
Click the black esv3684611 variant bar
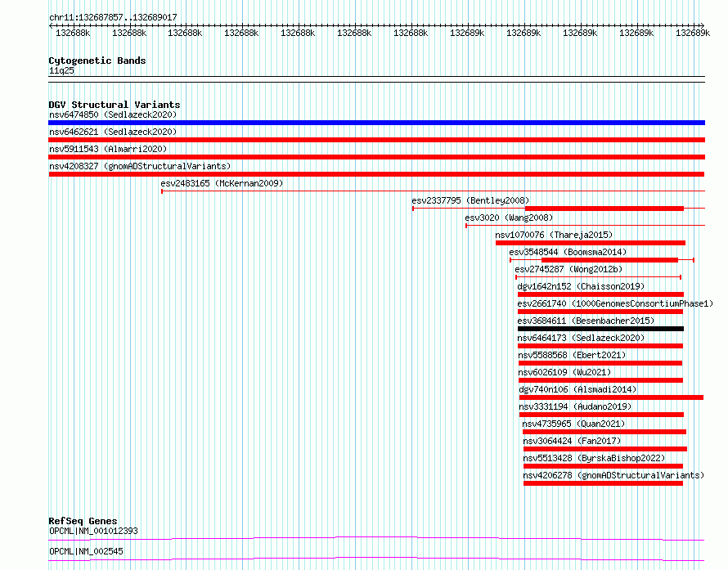(600, 329)
